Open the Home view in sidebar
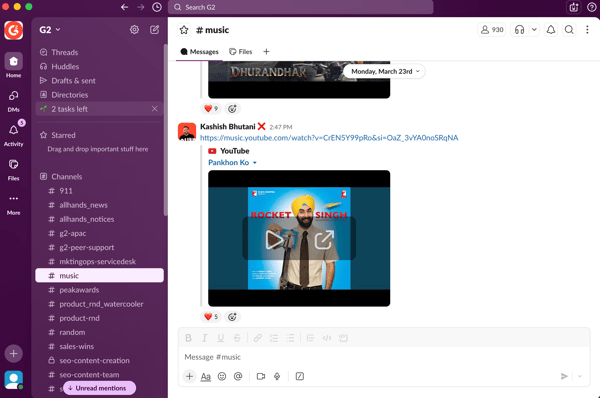The height and width of the screenshot is (398, 600). [13, 65]
